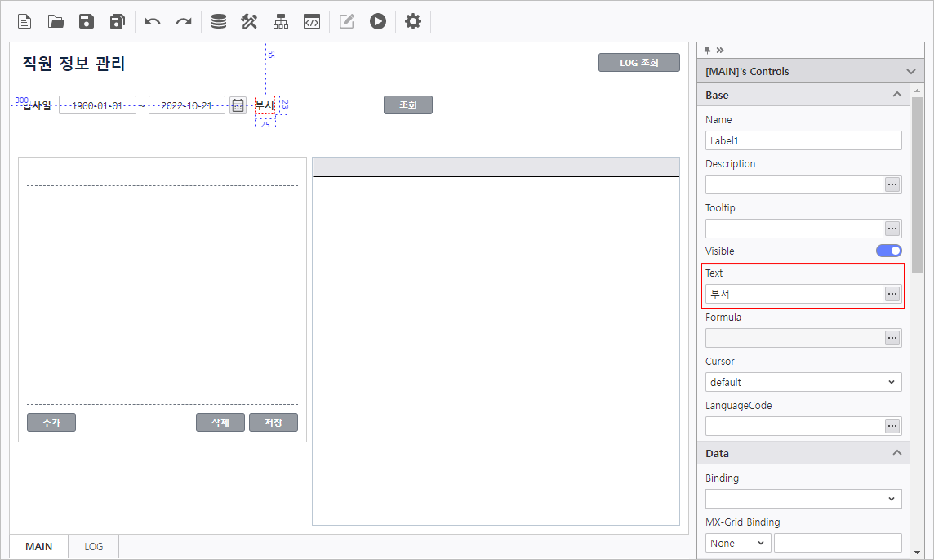Expand the [MAIN]'s Controls dropdown

911,72
